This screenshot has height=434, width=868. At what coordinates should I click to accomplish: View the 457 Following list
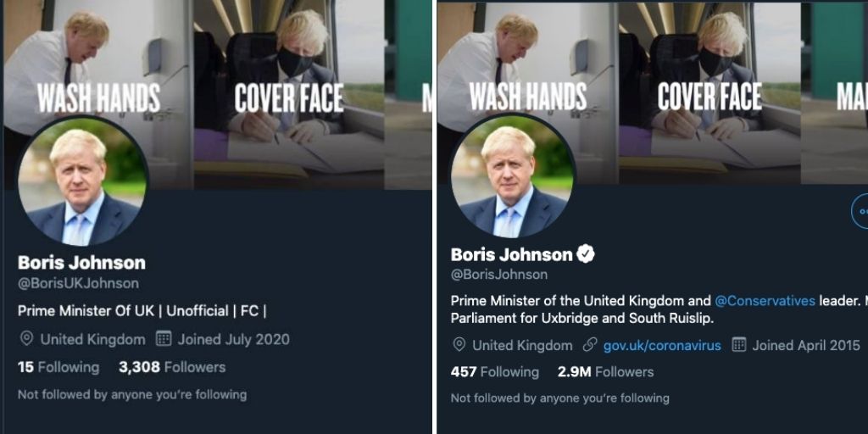pos(495,372)
